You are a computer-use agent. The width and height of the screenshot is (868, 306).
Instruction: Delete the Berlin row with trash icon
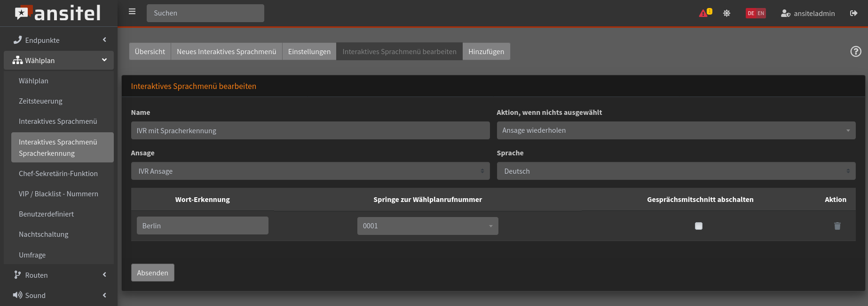coord(837,226)
